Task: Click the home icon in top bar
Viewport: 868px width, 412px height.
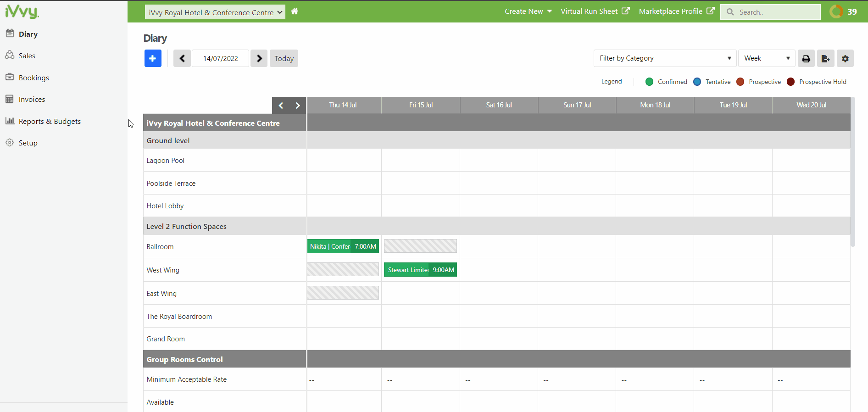Action: pyautogui.click(x=295, y=11)
